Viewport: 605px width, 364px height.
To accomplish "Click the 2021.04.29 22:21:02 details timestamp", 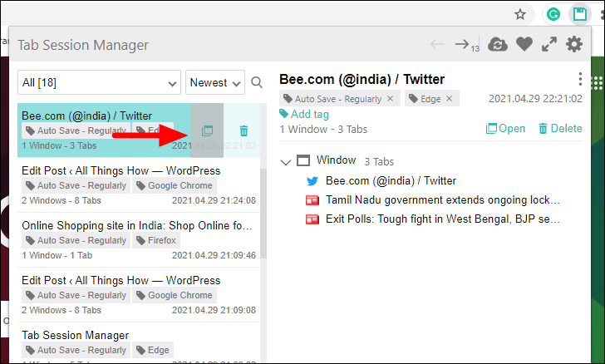I will pyautogui.click(x=535, y=99).
